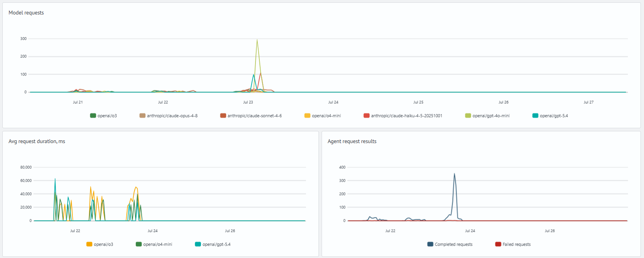Toggle Completed requests legend entry
This screenshot has width=644, height=258.
coord(450,244)
